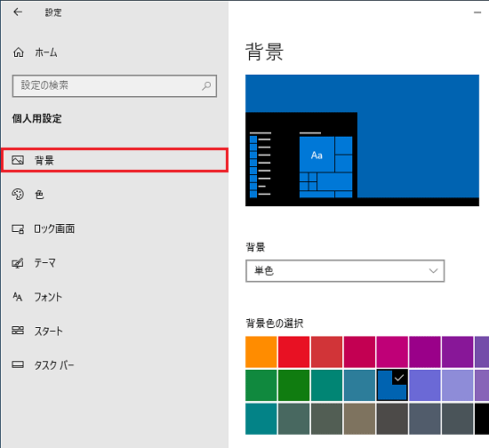This screenshot has width=489, height=448.
Task: Choose the indigo violet swatch second row
Action: point(425,386)
